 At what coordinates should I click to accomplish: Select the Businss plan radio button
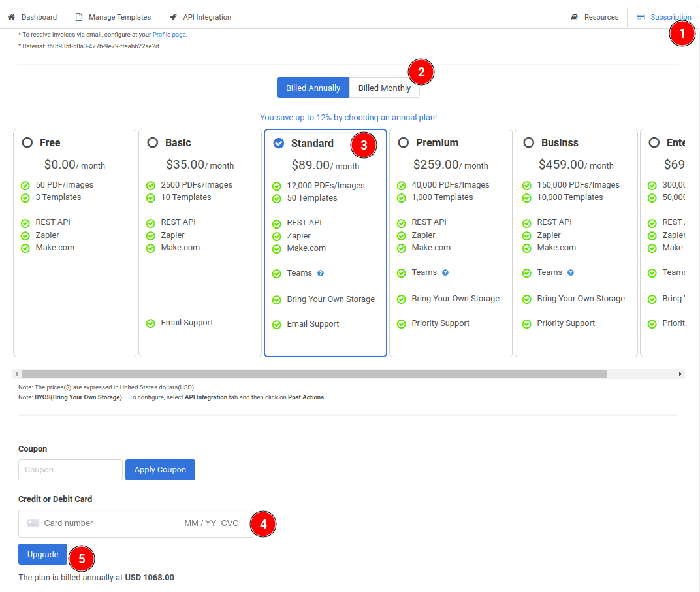pos(529,142)
